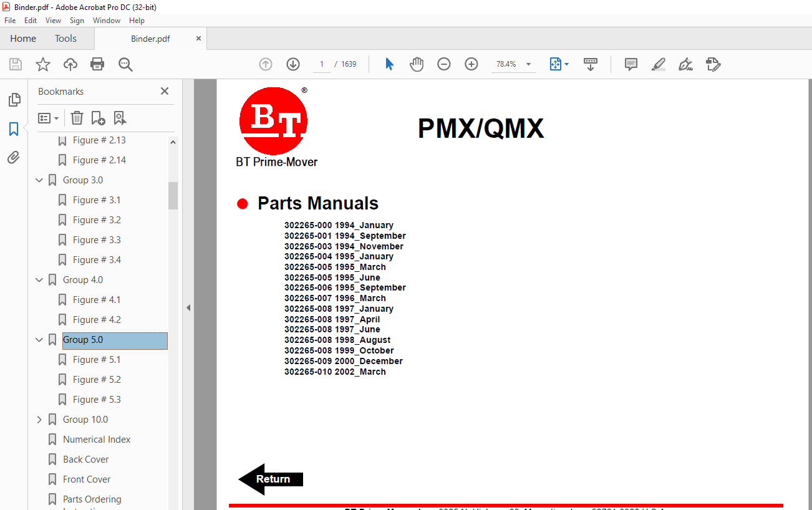Expand the Group 10.0 bookmark
The width and height of the screenshot is (812, 510).
click(x=39, y=420)
